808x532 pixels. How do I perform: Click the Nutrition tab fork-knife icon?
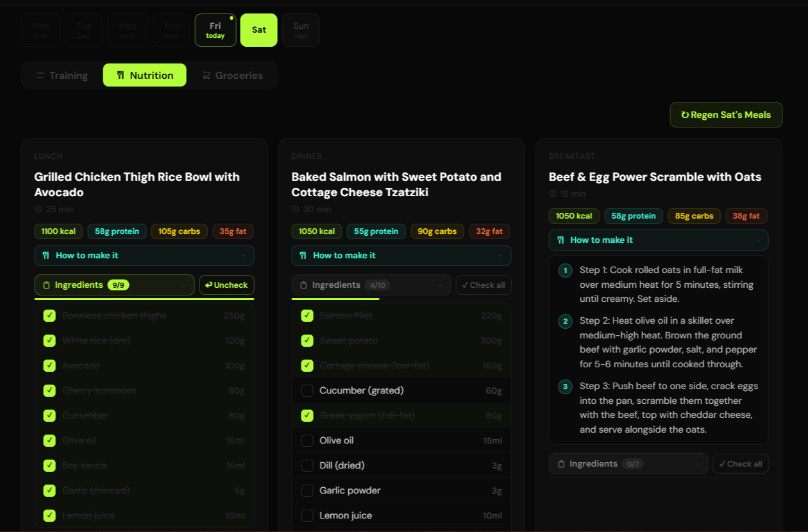121,76
